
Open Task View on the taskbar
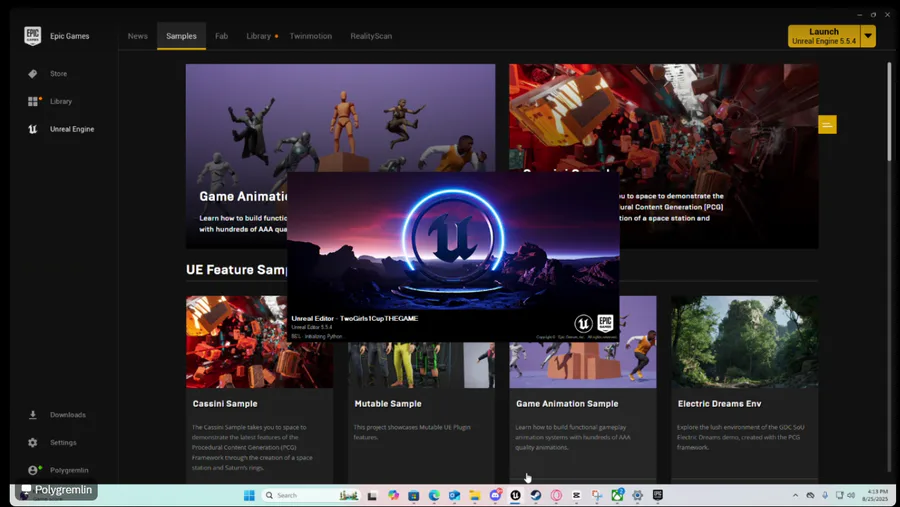(372, 495)
